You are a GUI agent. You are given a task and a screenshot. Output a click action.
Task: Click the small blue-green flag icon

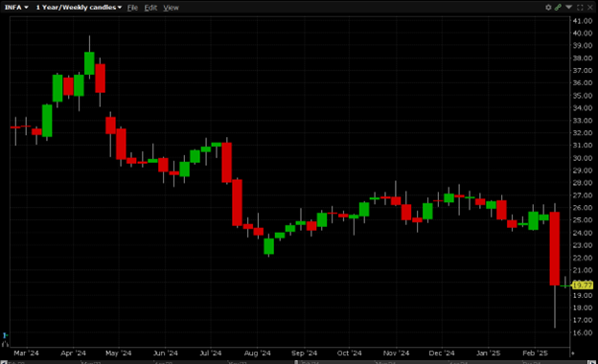click(5, 335)
